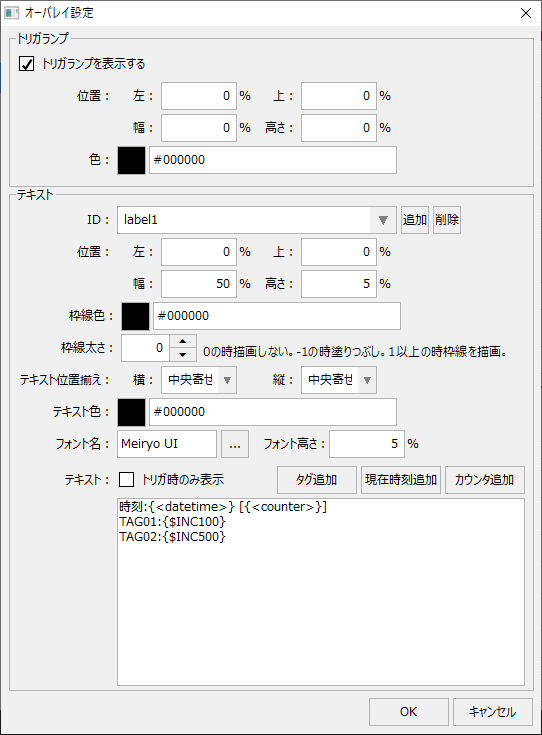Focus the trigger lamp 左 position field
Screen dimensions: 542x735
tap(199, 96)
